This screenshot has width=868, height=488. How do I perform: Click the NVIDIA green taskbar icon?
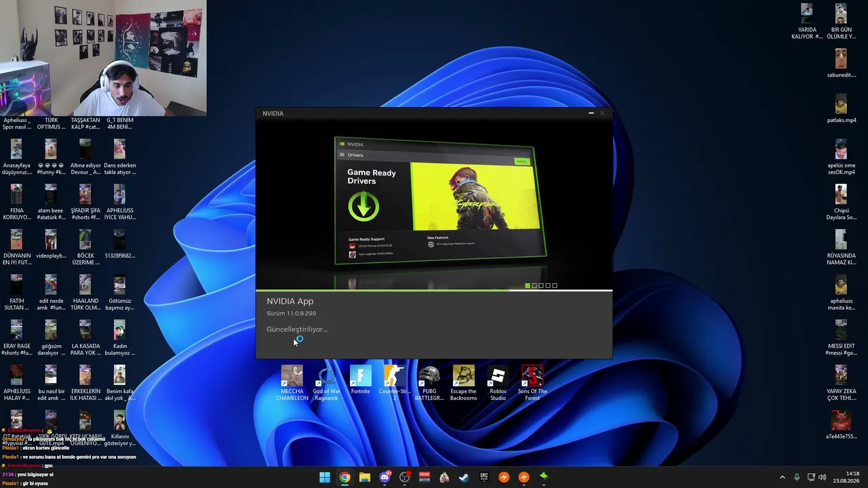point(544,477)
